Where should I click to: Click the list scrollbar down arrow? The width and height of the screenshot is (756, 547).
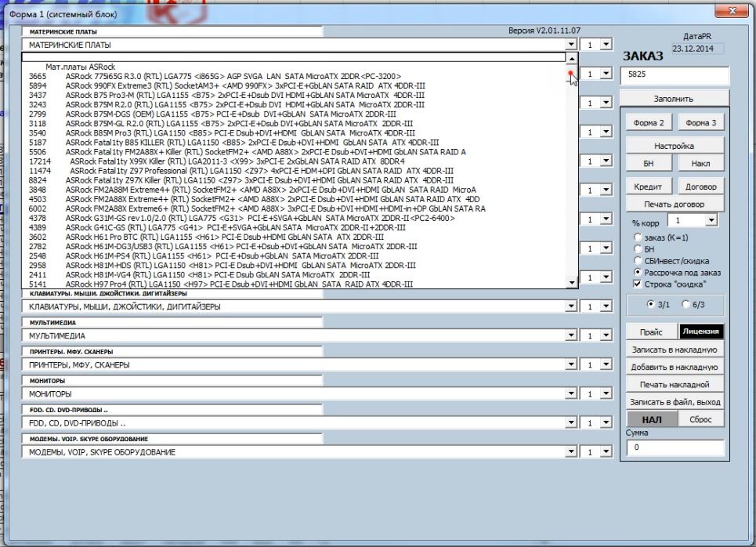(571, 283)
